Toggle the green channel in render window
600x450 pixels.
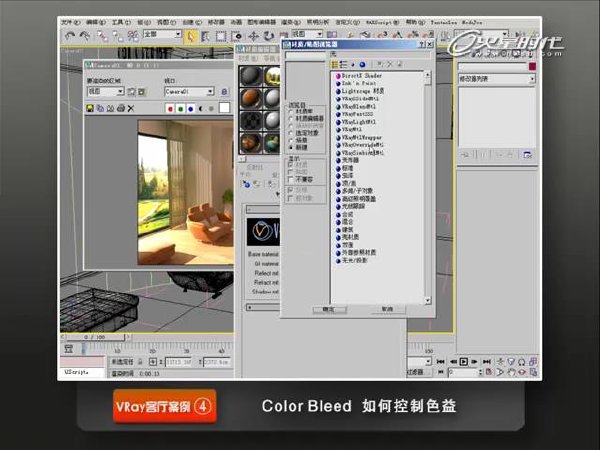[x=180, y=109]
